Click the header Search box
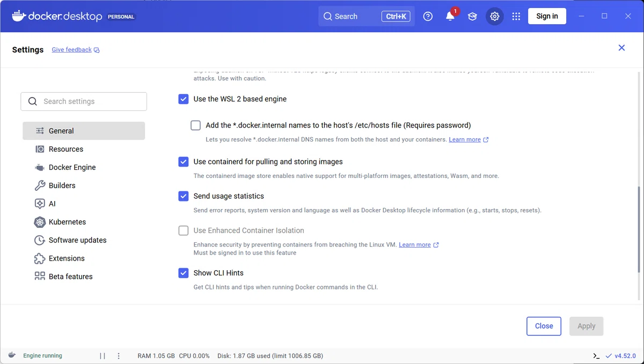 pos(367,16)
